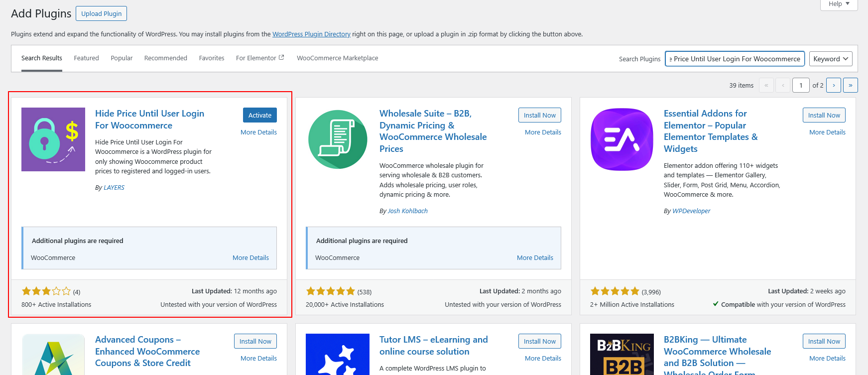Open the WordPress Plugin Directory link

(x=311, y=34)
